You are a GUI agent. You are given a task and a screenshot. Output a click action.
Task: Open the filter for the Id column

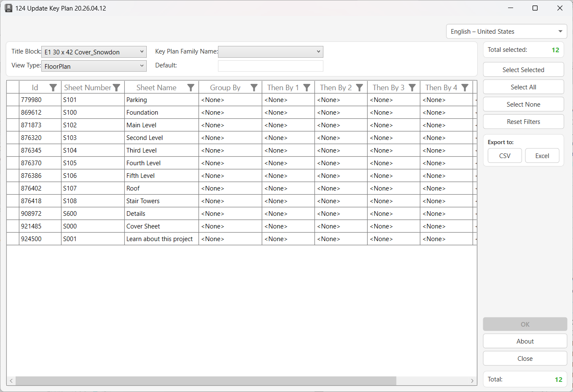pyautogui.click(x=53, y=87)
